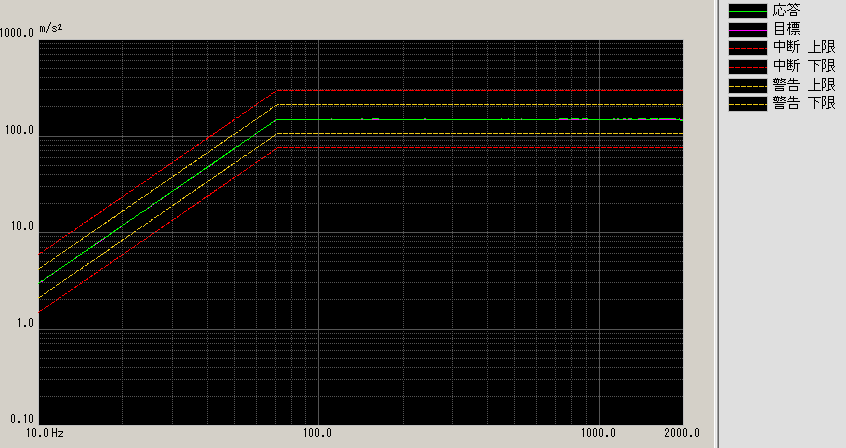Click the 警告 下限 legend label

(804, 103)
